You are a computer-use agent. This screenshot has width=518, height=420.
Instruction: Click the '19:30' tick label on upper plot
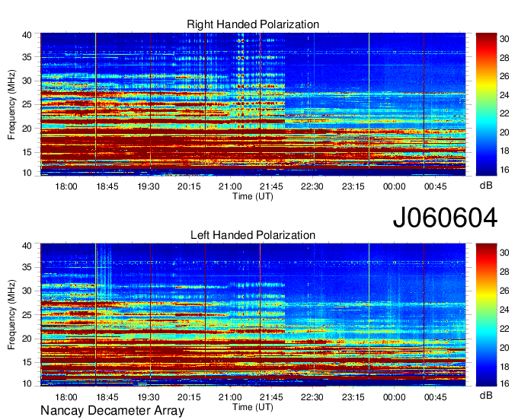click(x=149, y=186)
